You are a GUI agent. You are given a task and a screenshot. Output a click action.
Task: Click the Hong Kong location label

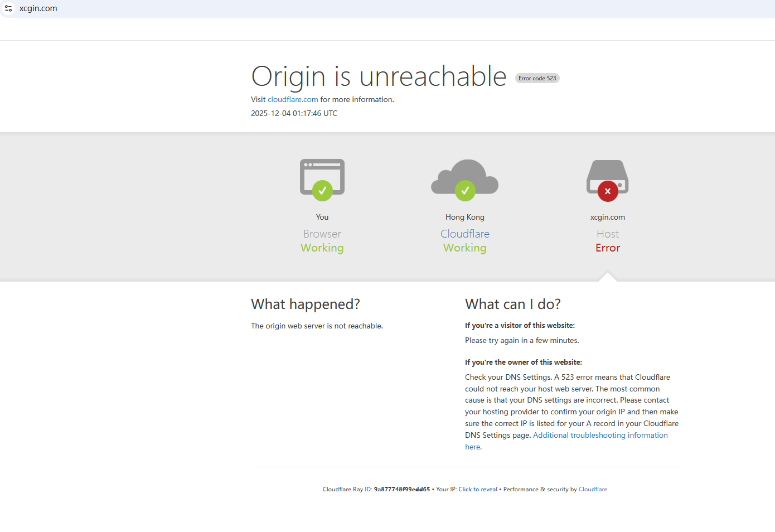point(465,217)
